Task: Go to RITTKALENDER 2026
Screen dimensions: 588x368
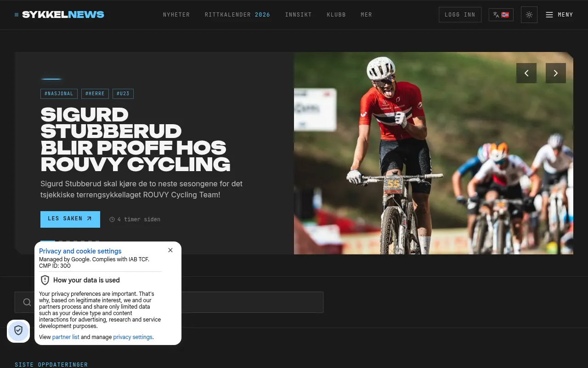Action: coord(237,15)
